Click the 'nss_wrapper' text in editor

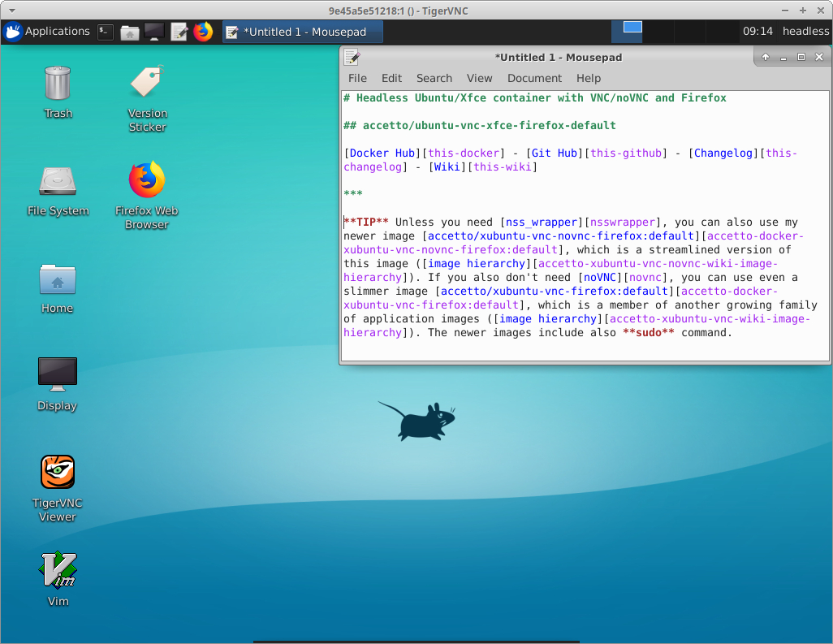[x=542, y=222]
